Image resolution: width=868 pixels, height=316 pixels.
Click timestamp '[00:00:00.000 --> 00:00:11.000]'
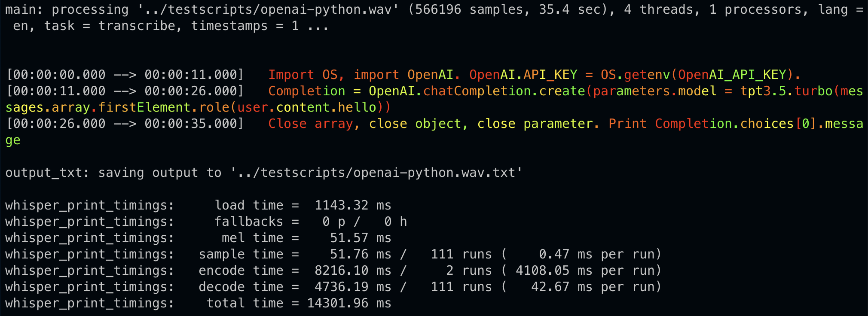click(x=125, y=75)
